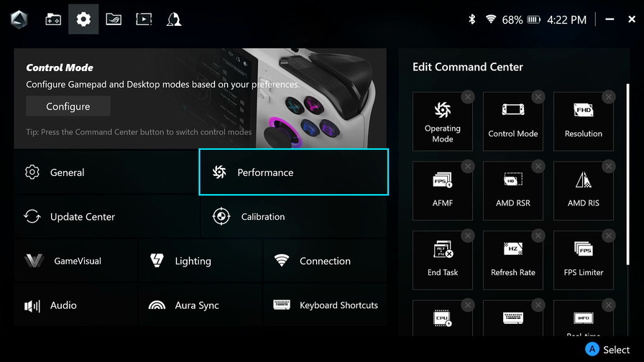Image resolution: width=644 pixels, height=362 pixels.
Task: Select the End Task command tile
Action: point(442,260)
